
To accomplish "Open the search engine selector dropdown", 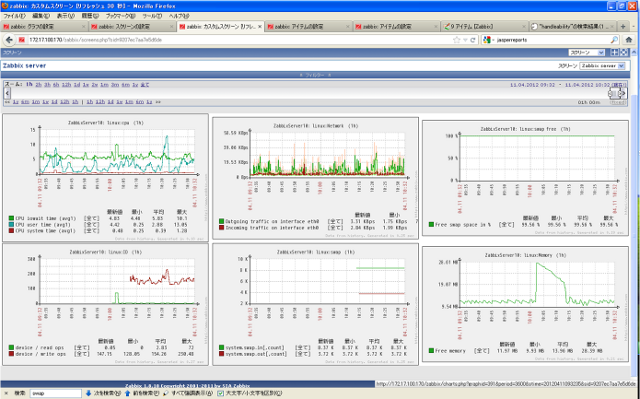I will tap(488, 40).
